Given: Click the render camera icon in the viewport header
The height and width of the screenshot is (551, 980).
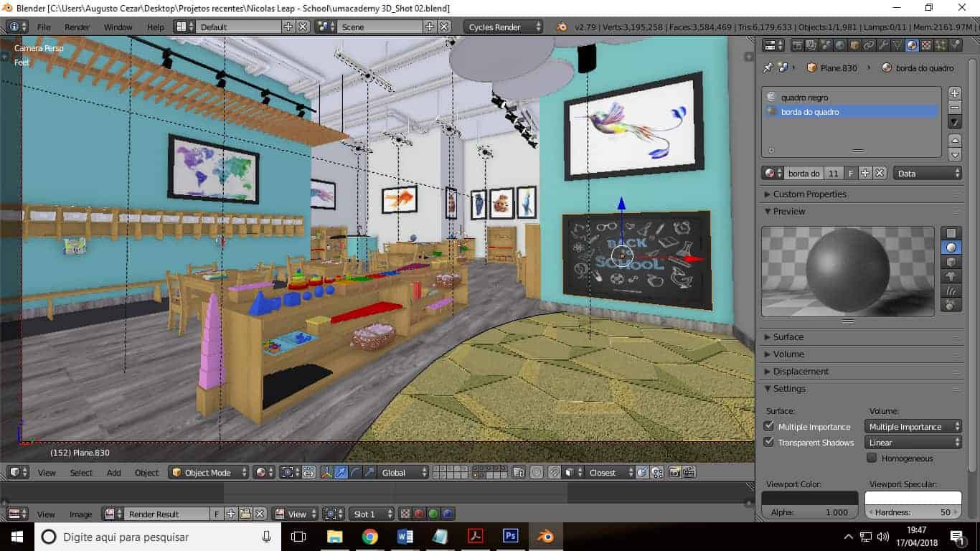Looking at the screenshot, I should [674, 472].
